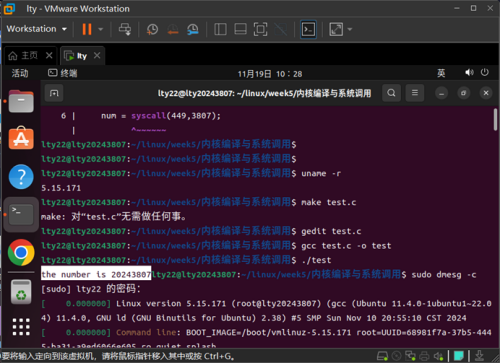Show all applications grid
Image resolution: width=500 pixels, height=363 pixels.
point(21,326)
